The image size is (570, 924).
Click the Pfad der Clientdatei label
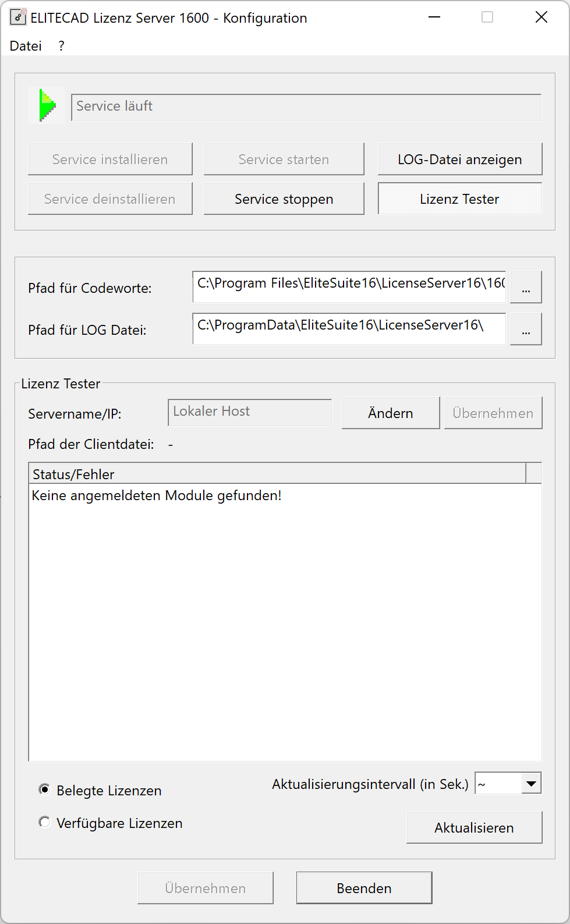click(91, 444)
